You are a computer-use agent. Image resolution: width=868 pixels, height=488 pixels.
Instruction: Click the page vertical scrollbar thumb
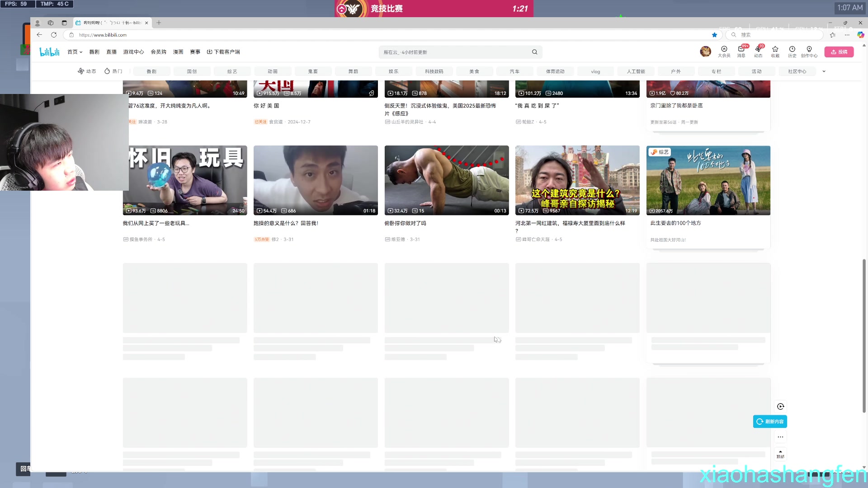(x=864, y=334)
